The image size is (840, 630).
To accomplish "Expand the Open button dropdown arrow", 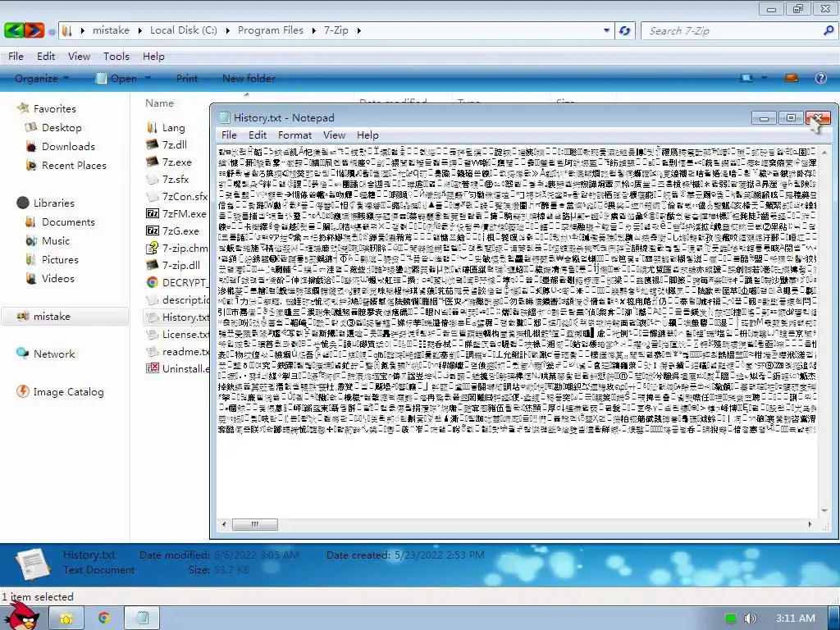I will tap(148, 78).
